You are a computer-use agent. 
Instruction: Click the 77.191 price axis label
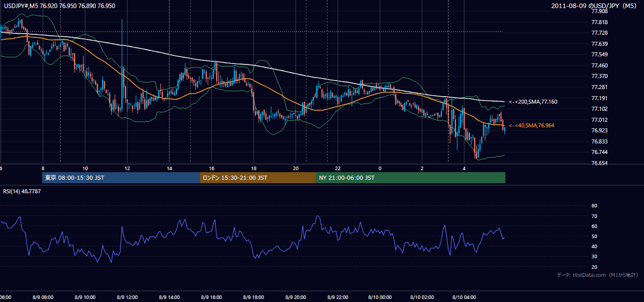pyautogui.click(x=600, y=98)
